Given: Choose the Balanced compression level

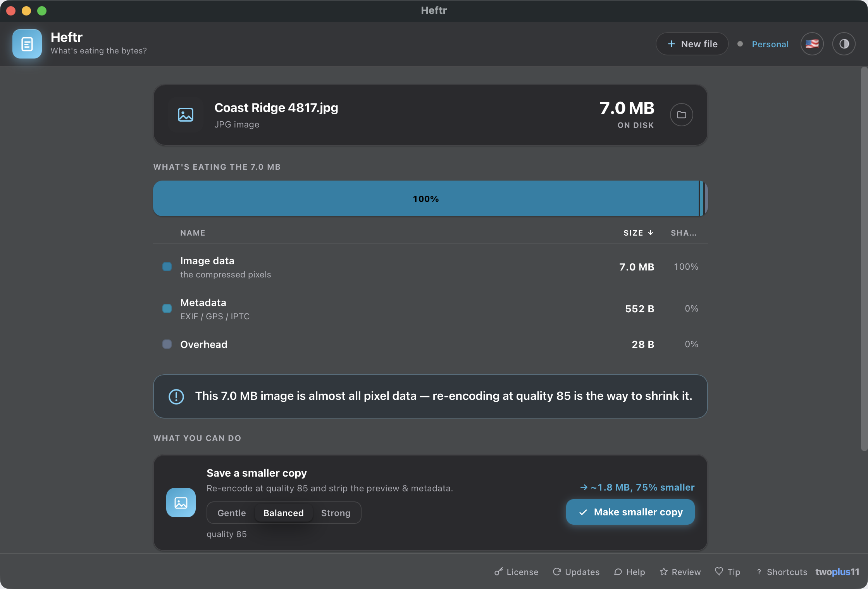Looking at the screenshot, I should pyautogui.click(x=284, y=513).
